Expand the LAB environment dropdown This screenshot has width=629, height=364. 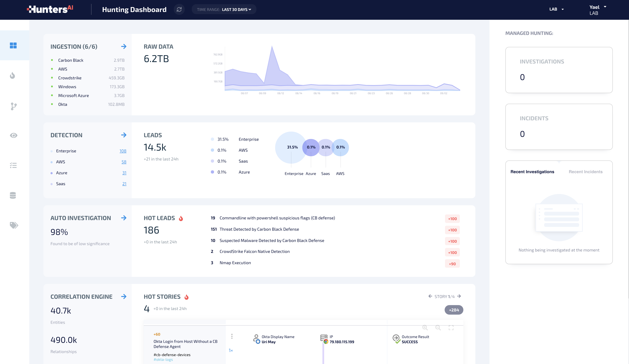click(556, 9)
